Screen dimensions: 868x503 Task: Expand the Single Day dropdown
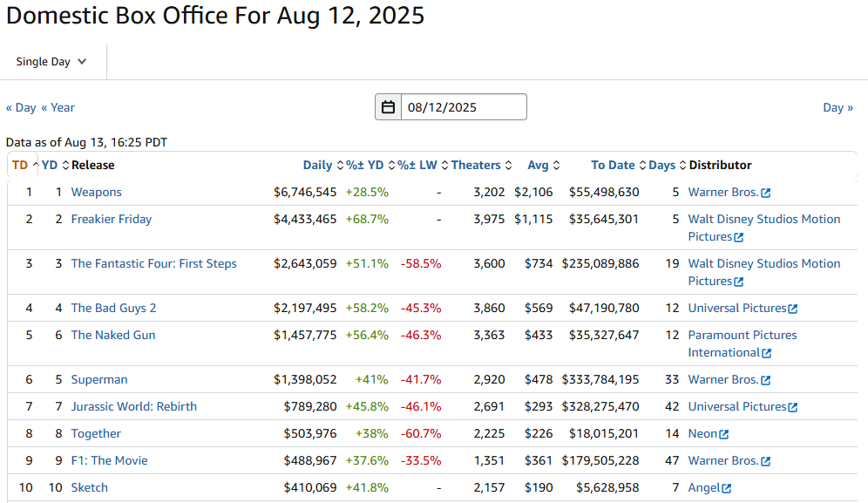pyautogui.click(x=51, y=62)
